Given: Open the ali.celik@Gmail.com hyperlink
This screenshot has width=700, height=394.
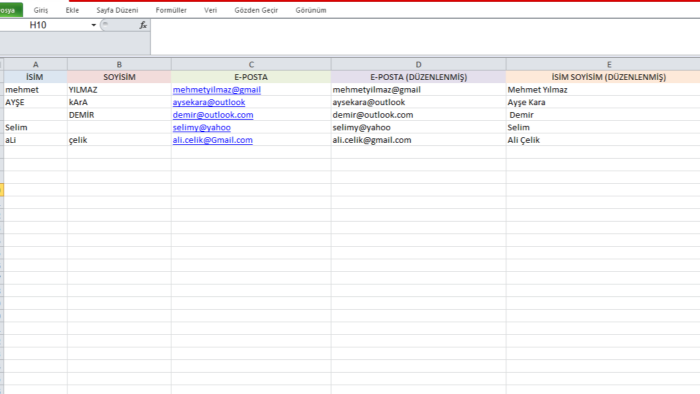Looking at the screenshot, I should point(212,140).
